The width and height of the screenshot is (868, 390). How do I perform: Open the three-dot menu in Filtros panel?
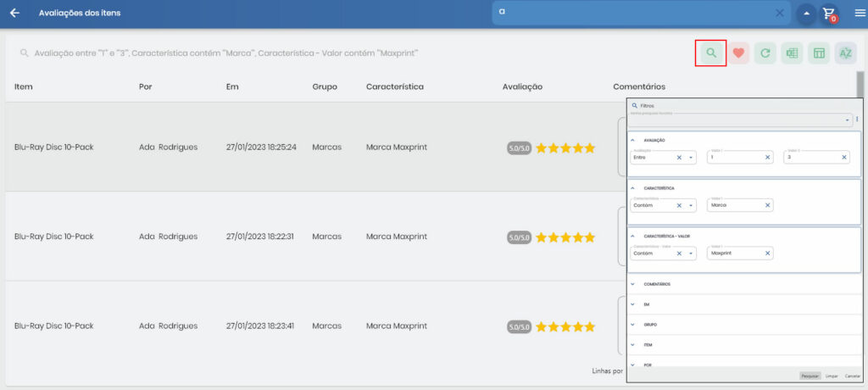click(x=857, y=119)
